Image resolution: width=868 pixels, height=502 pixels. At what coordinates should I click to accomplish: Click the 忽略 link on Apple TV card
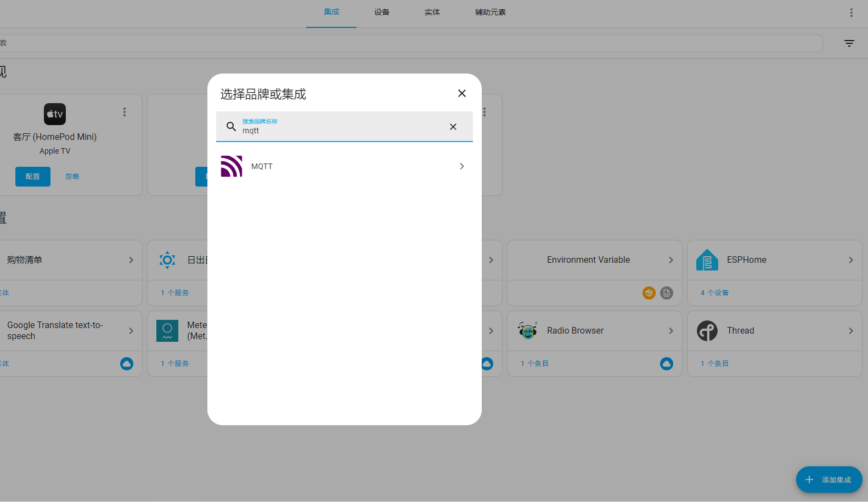[72, 177]
